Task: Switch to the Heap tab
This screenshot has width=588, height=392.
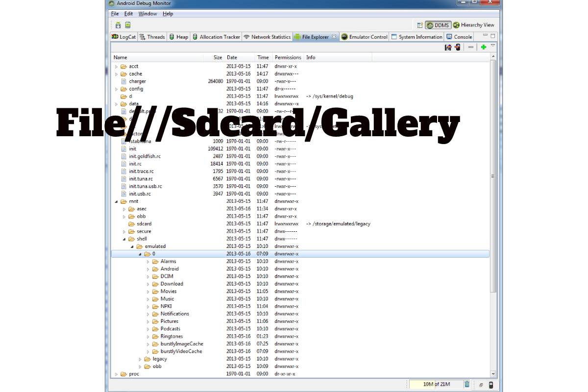Action: (179, 37)
